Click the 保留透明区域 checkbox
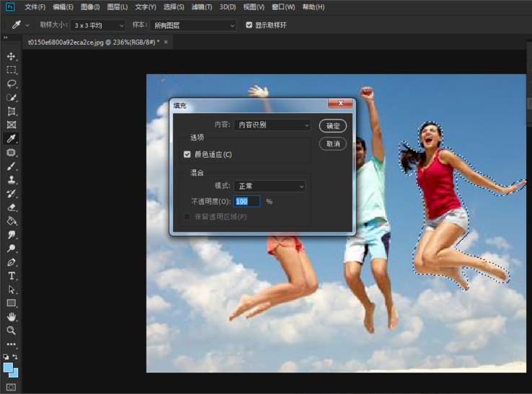This screenshot has width=532, height=394. click(187, 216)
